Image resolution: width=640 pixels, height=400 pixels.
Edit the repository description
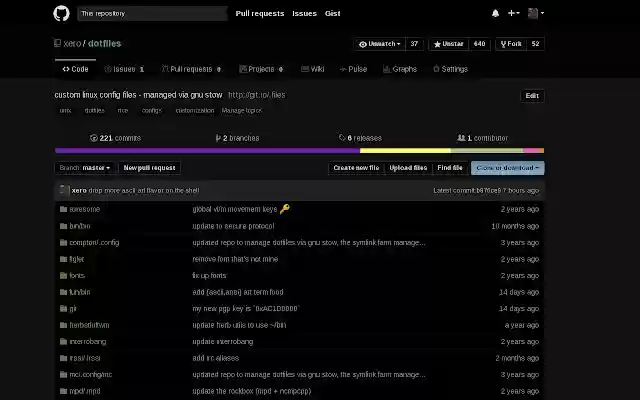click(x=532, y=96)
